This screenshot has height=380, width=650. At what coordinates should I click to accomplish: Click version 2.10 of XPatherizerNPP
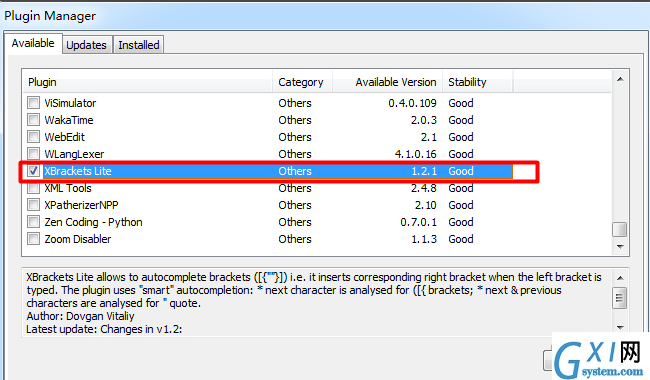coord(426,205)
